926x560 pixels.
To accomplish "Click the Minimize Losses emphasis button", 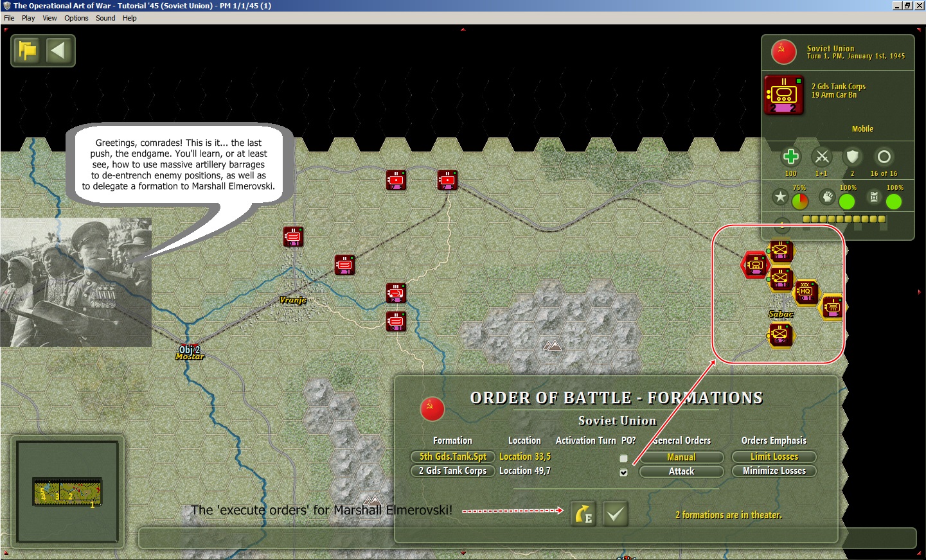I will click(774, 471).
